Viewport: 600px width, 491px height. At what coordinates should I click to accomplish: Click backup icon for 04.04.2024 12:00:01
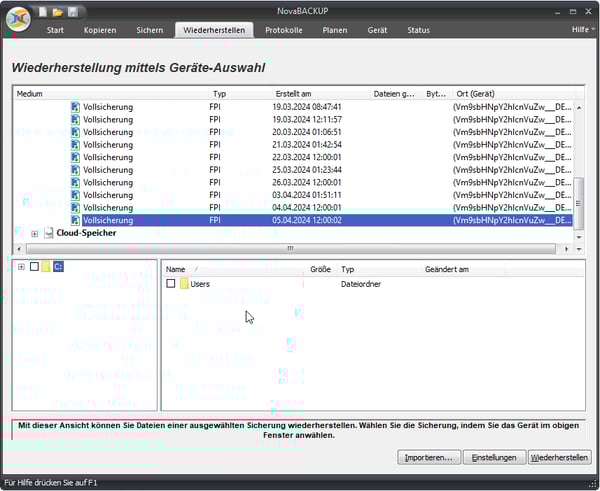pos(75,208)
